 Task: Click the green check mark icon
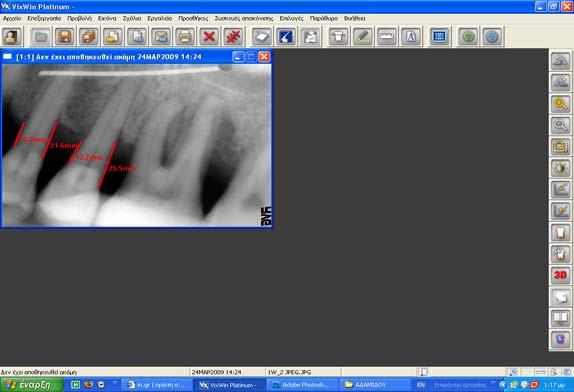click(x=468, y=37)
